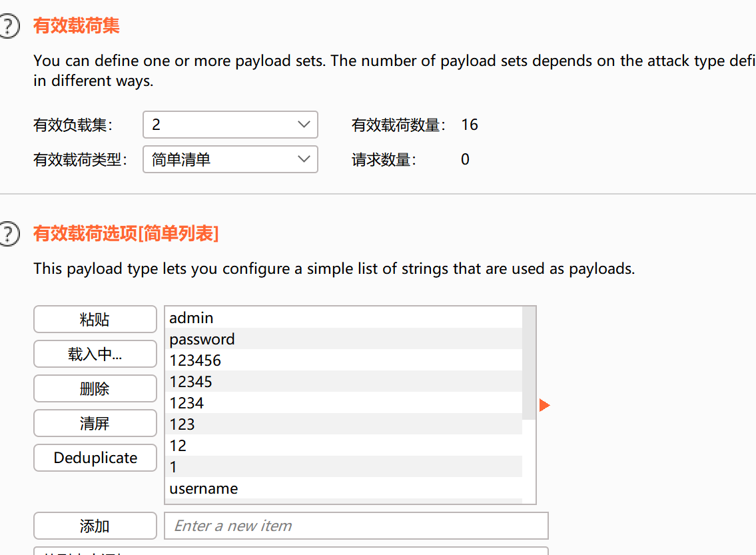Expand the 有效负载集 dropdown showing 2
756x555 pixels.
pyautogui.click(x=230, y=125)
